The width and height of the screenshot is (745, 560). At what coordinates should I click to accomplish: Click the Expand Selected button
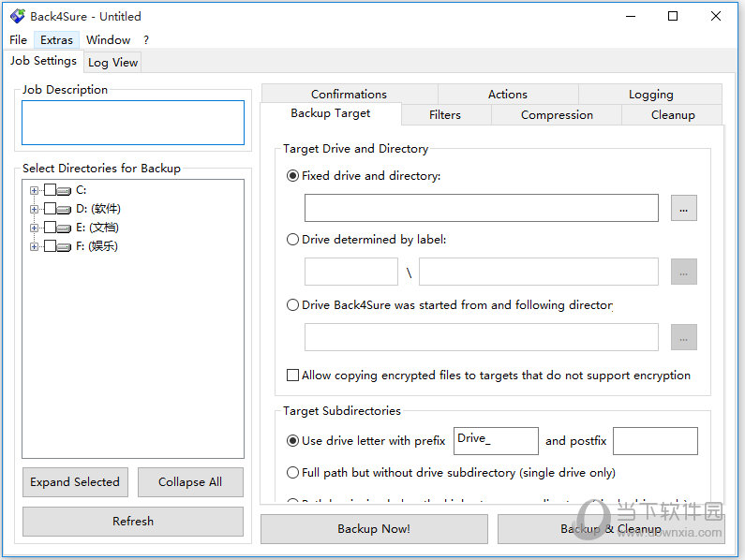point(75,482)
